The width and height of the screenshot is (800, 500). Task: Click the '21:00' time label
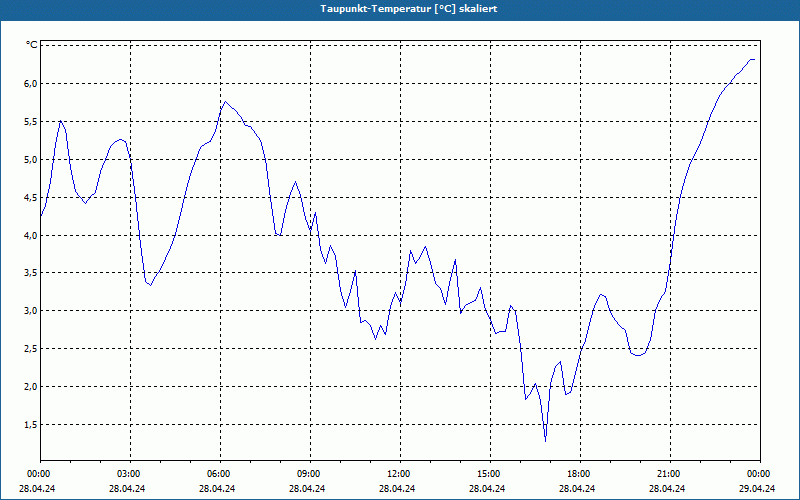[x=668, y=474]
